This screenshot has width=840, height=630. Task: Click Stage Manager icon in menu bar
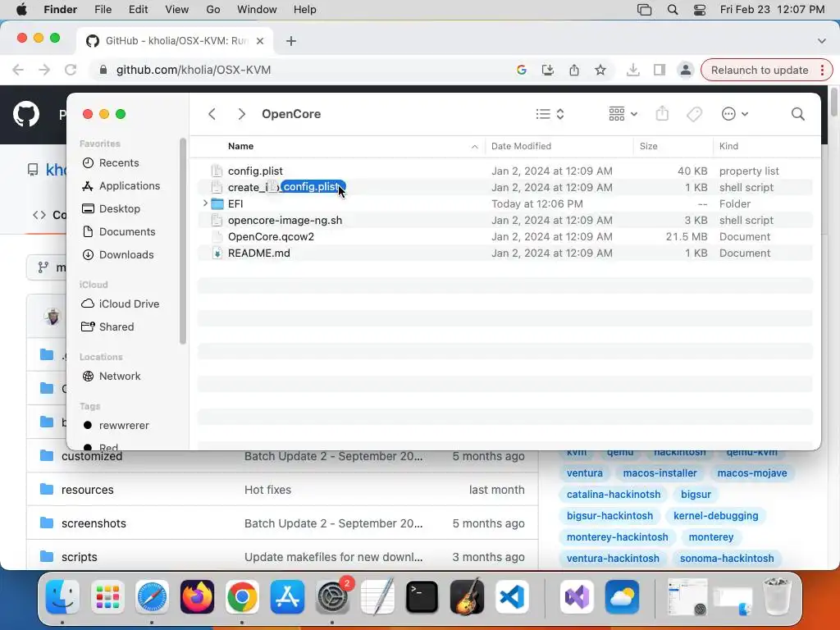point(645,10)
